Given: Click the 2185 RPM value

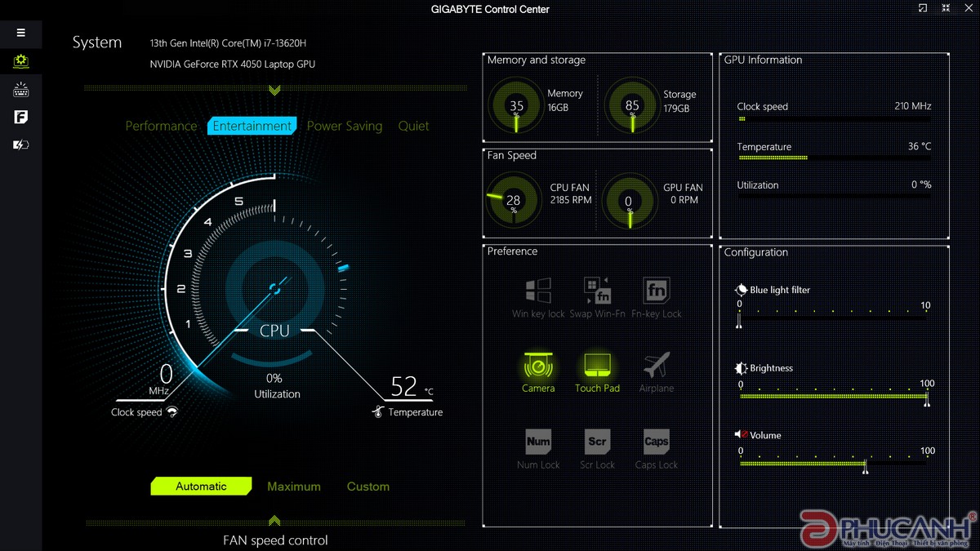Looking at the screenshot, I should pos(571,200).
